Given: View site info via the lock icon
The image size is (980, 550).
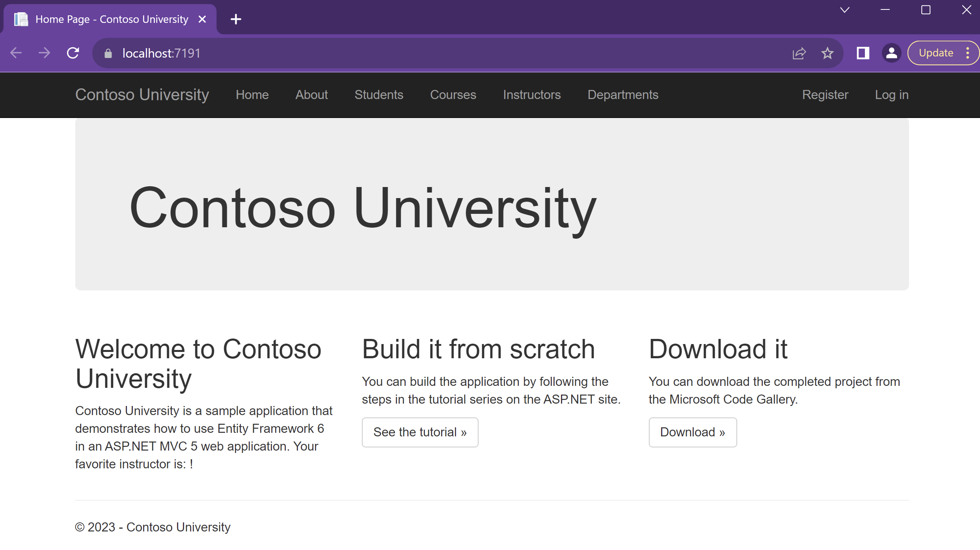Looking at the screenshot, I should click(108, 53).
